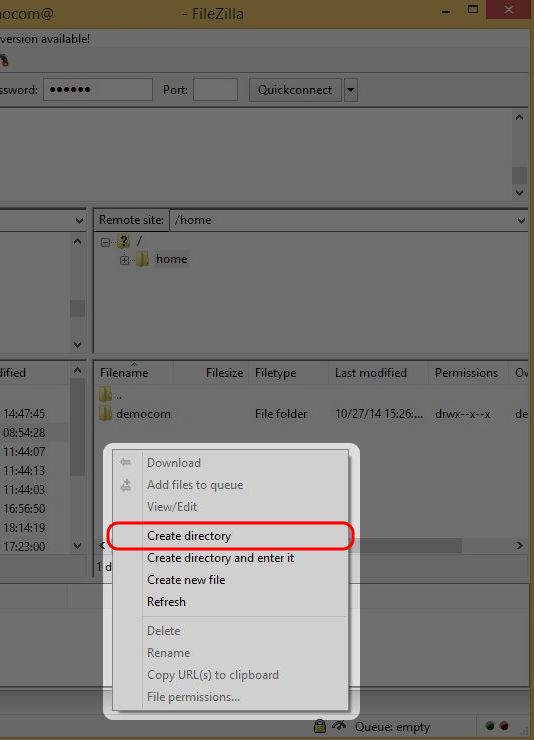The height and width of the screenshot is (740, 534).
Task: Open the Remote site path dropdown
Action: 521,220
